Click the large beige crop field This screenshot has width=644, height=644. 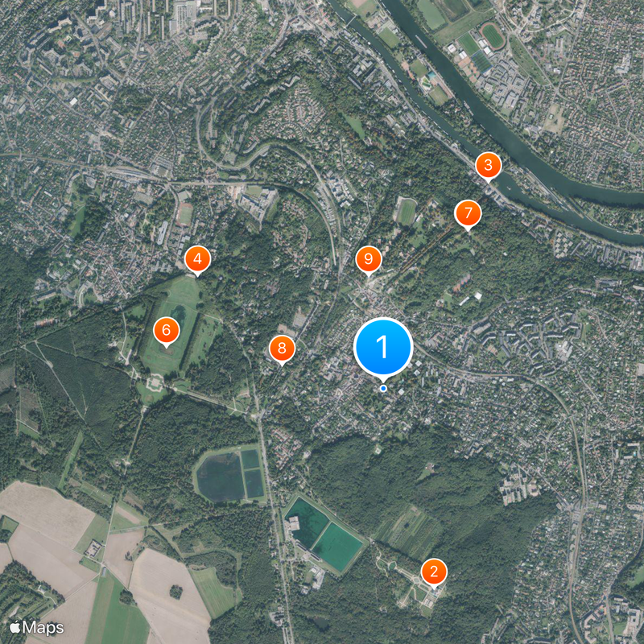coord(43,515)
